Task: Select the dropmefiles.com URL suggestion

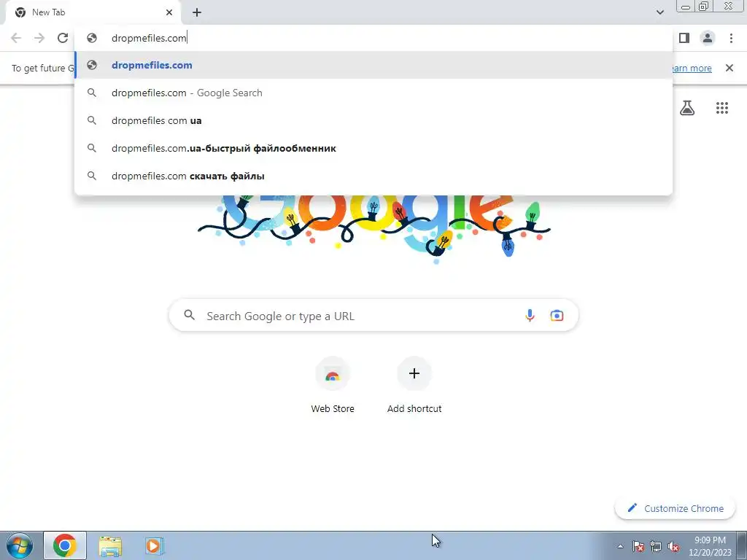Action: point(374,65)
